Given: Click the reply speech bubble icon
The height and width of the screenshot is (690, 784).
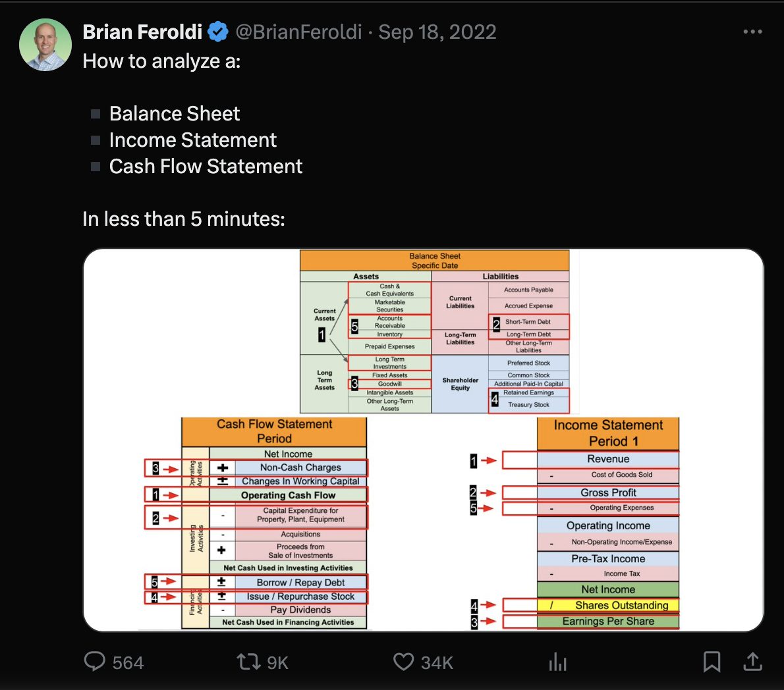Looking at the screenshot, I should [x=96, y=662].
